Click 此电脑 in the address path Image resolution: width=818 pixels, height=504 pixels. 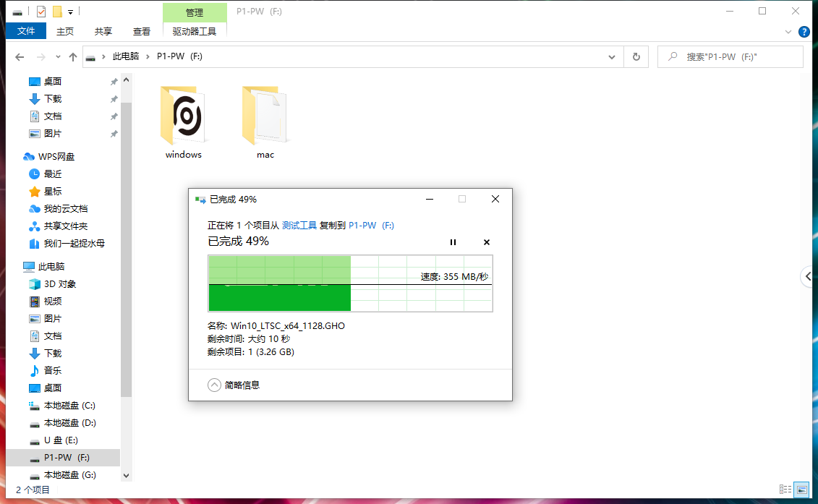[126, 56]
